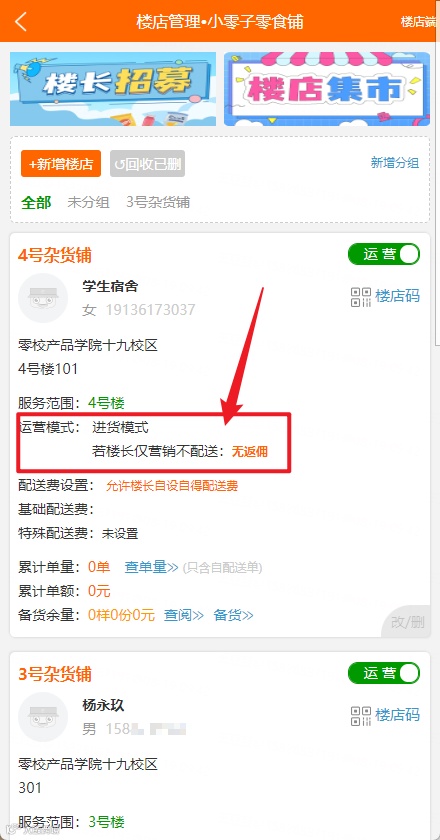Open the 4号杂货铺 楼店码 QR icon
Viewport: 440px width, 840px height.
361,296
